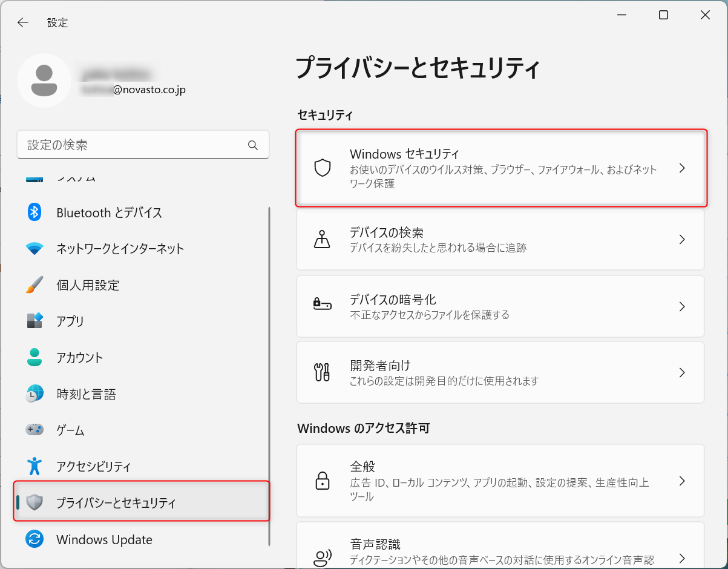Go to 時刻と言語 section

tap(142, 394)
